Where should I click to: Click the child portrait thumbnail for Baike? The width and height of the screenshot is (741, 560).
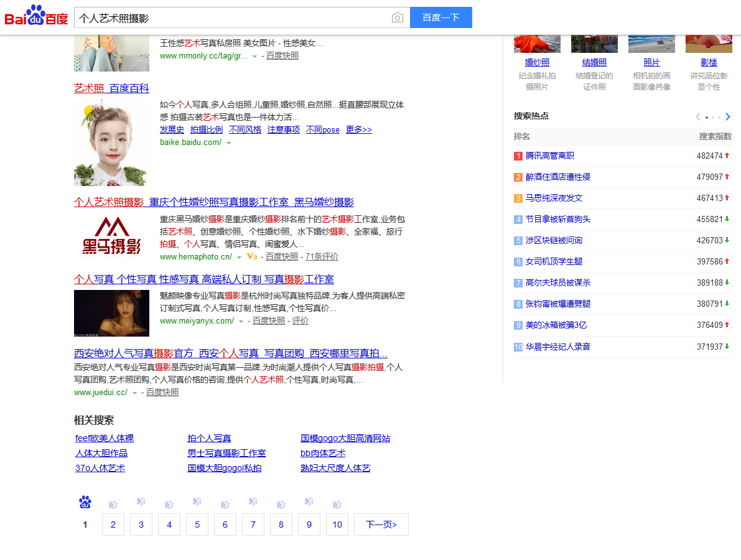pyautogui.click(x=111, y=142)
